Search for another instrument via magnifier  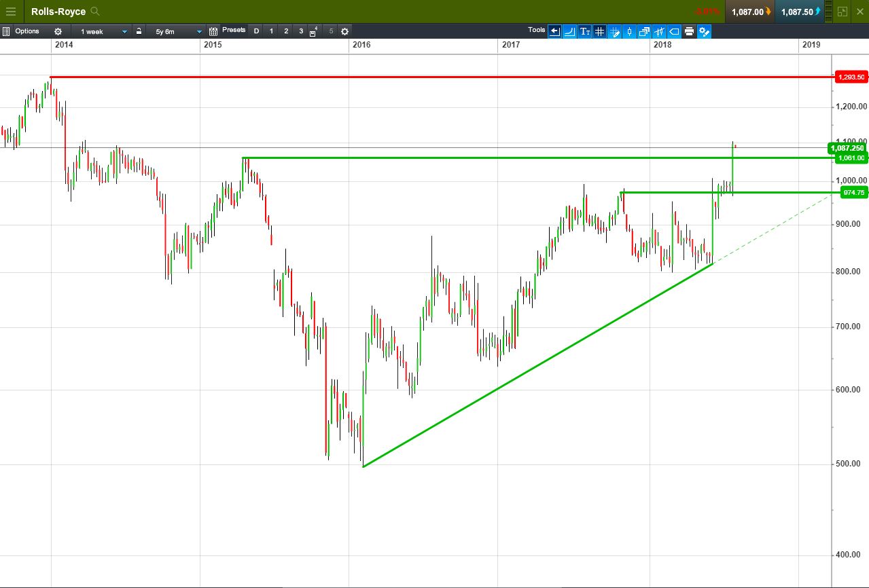94,12
